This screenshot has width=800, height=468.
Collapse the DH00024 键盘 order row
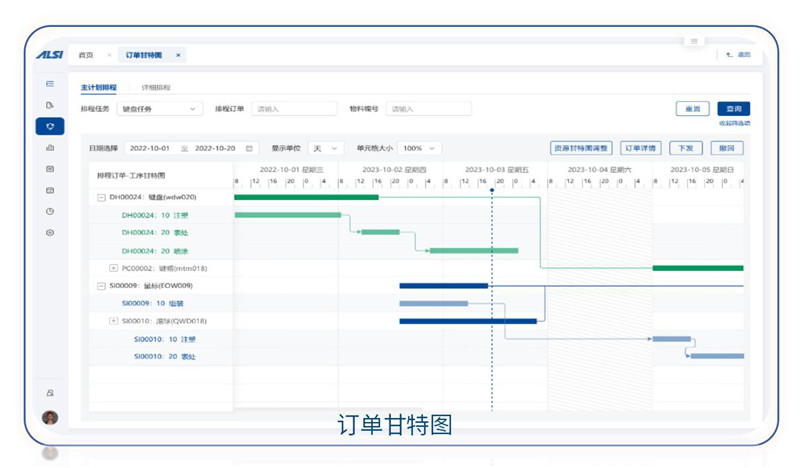pos(101,197)
